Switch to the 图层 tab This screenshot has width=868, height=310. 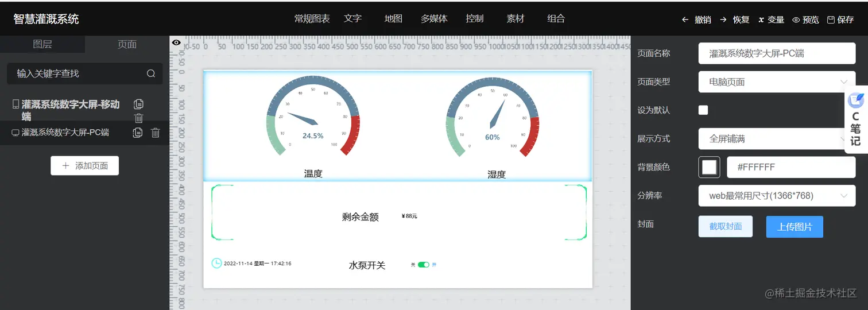pyautogui.click(x=42, y=44)
